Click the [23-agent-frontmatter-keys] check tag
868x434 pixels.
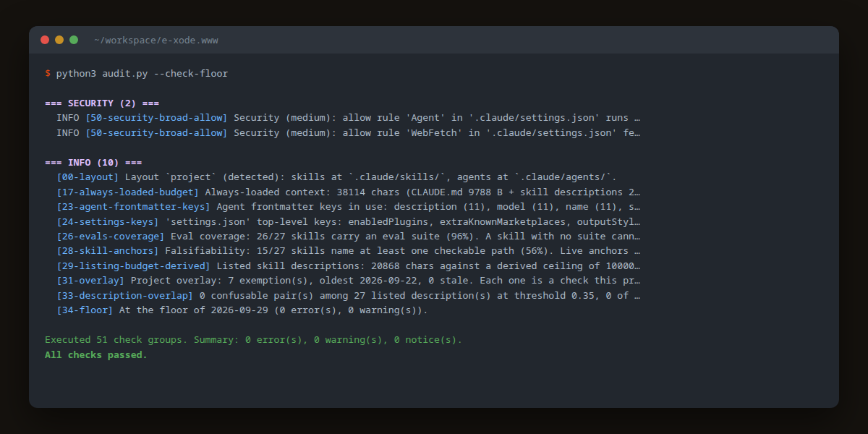click(x=130, y=207)
